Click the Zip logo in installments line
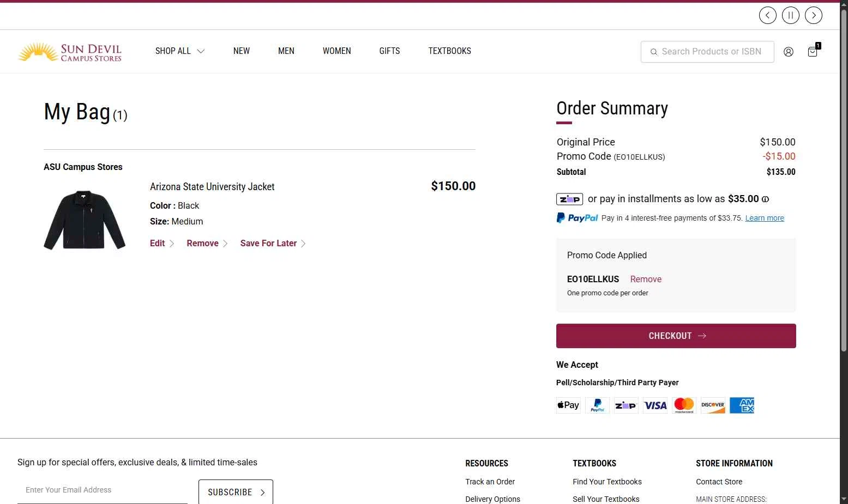The image size is (848, 504). point(569,199)
